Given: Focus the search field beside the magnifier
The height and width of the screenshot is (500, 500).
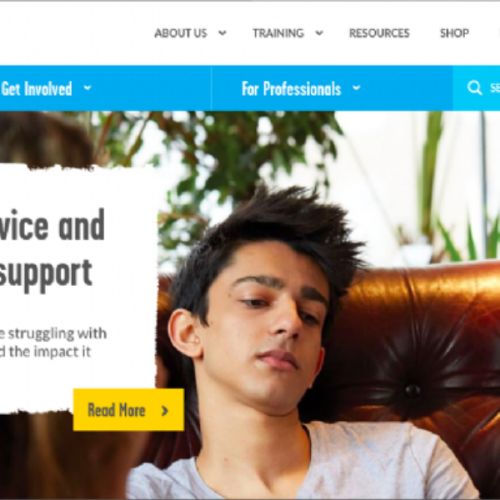Looking at the screenshot, I should click(494, 88).
